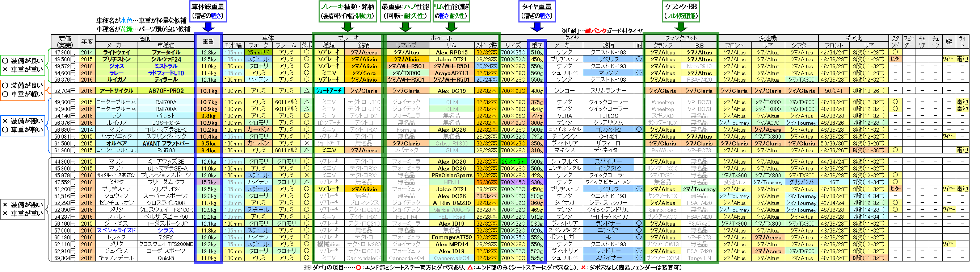Image resolution: width=980 pixels, height=272 pixels.
Task: Select the rim cell Orbea R1800
Action: click(451, 143)
